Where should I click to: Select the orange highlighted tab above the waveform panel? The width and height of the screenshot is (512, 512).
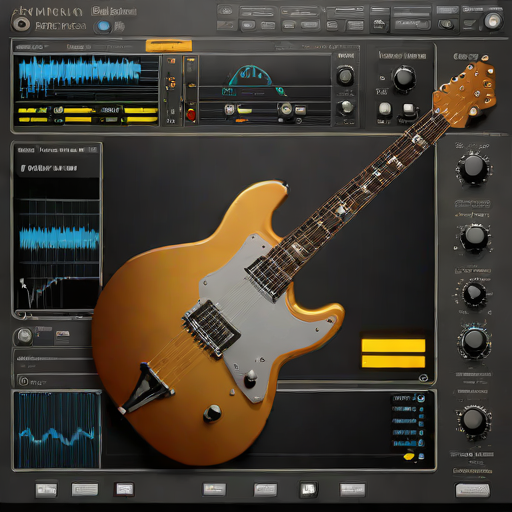click(x=169, y=46)
